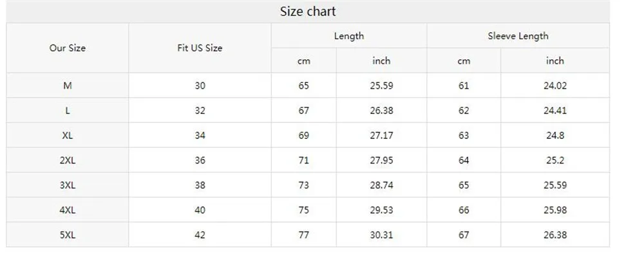The image size is (644, 276).
Task: Select the M size row label
Action: [68, 86]
